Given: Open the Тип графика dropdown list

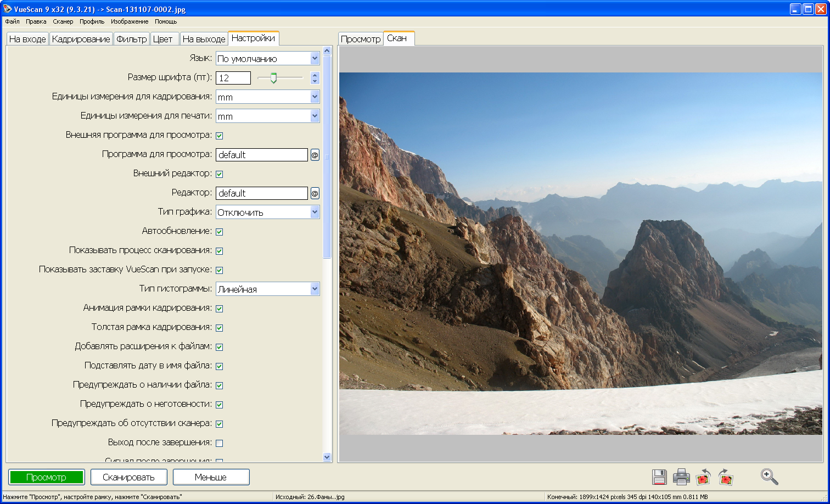Looking at the screenshot, I should (x=315, y=212).
